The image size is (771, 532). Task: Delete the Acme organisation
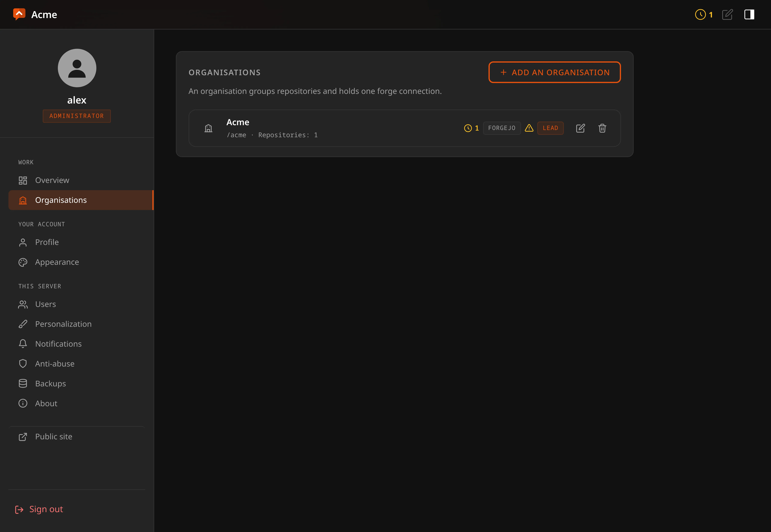[602, 128]
